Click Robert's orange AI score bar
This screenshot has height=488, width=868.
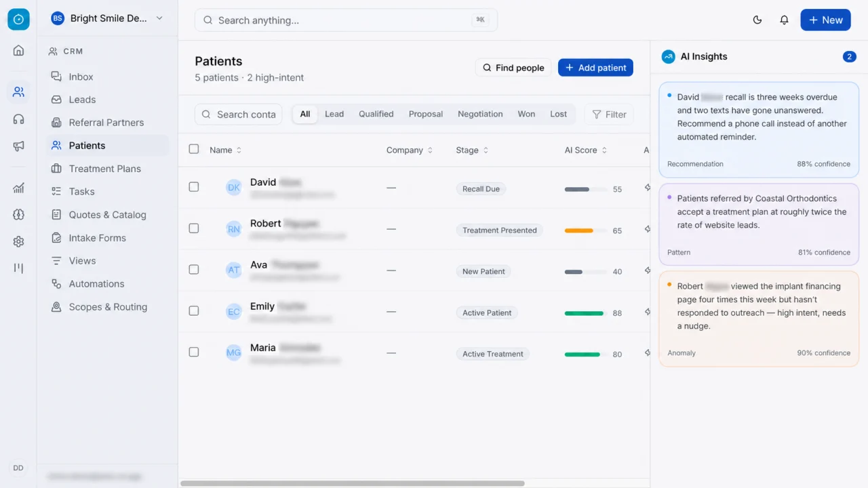(x=586, y=230)
